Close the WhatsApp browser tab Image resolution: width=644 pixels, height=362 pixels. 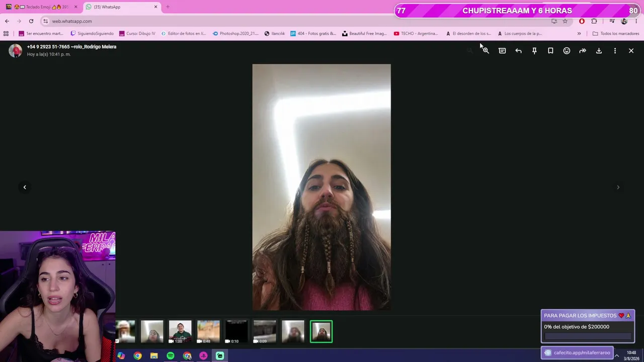[x=155, y=7]
